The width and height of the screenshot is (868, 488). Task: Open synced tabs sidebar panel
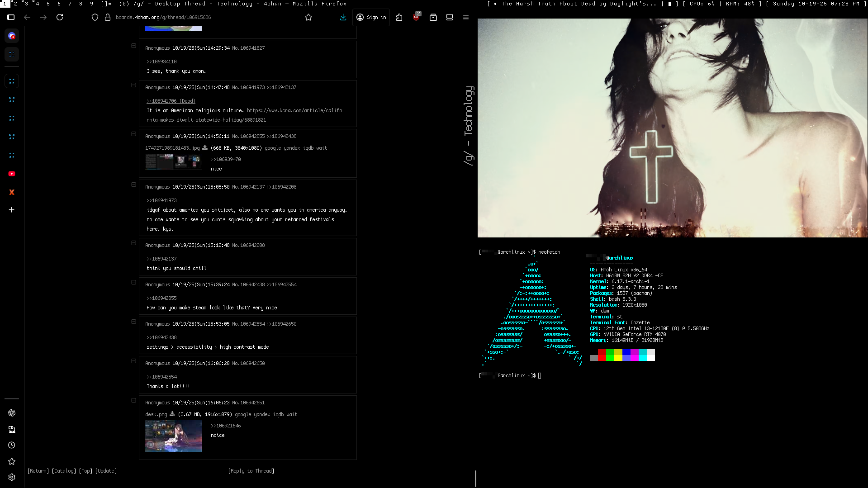(12, 429)
